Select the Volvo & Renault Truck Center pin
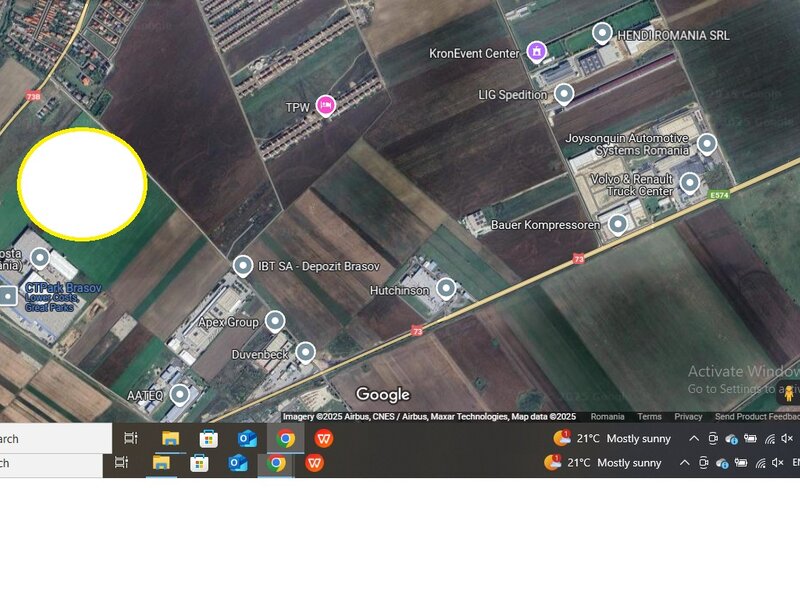Viewport: 800px width, 600px height. click(690, 183)
